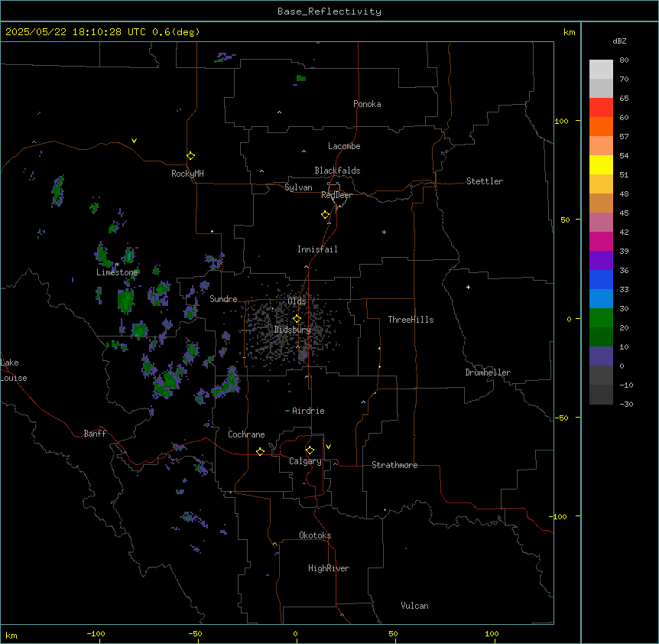
Task: Click the white plus marker north of Drumheller
Action: 468,287
